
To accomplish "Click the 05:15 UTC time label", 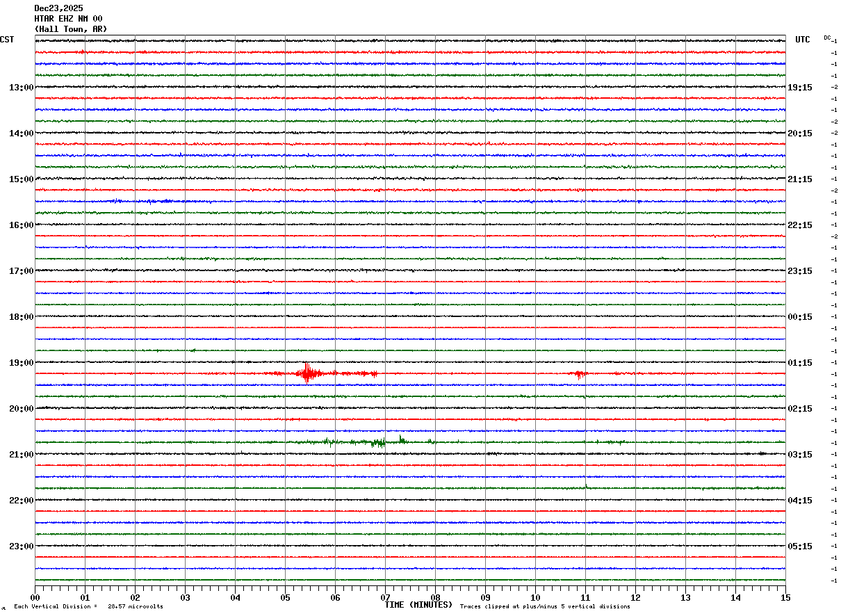I will [x=800, y=546].
